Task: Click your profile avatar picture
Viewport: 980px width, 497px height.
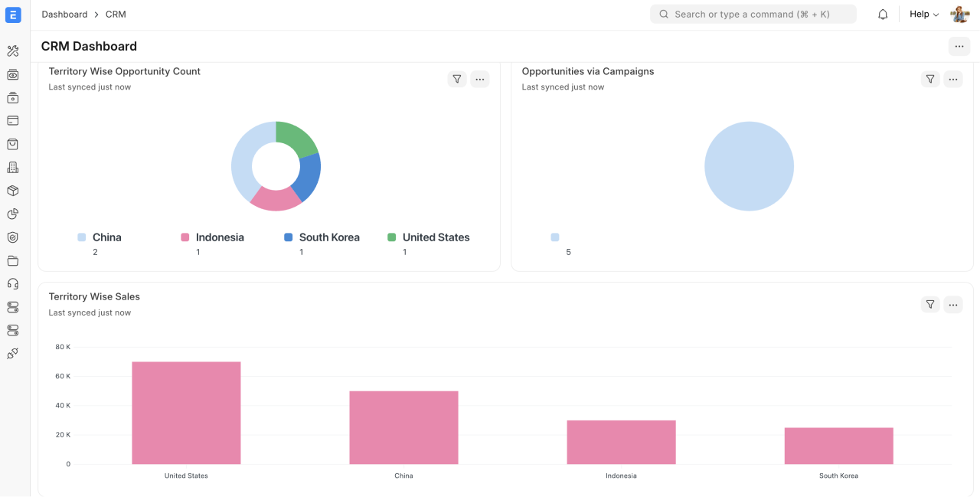Action: 959,14
